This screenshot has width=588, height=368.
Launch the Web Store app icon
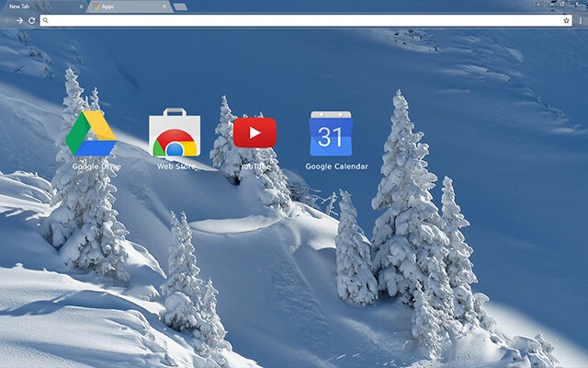pos(175,132)
